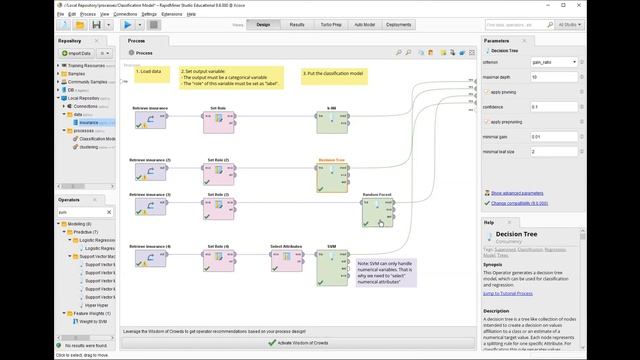The height and width of the screenshot is (360, 640).
Task: Close the Parameters panel tab
Action: (524, 41)
